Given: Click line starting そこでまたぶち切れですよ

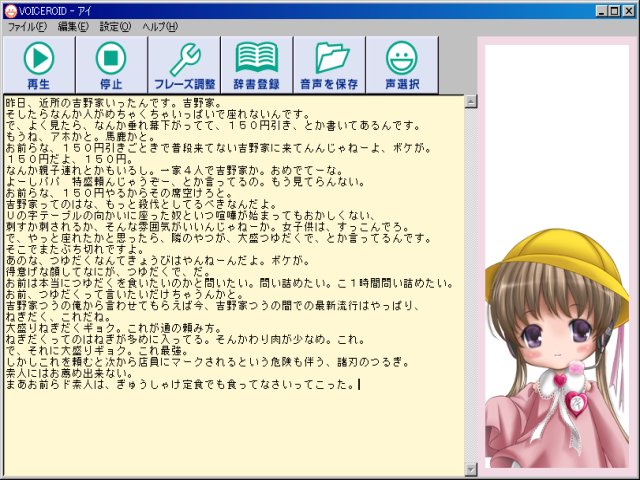Looking at the screenshot, I should click(76, 249).
